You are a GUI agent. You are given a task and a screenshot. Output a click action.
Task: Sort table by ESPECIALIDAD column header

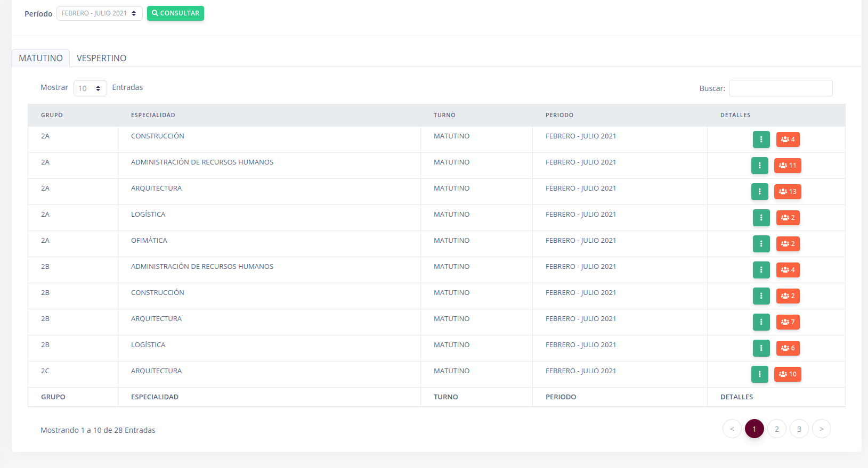(x=153, y=115)
